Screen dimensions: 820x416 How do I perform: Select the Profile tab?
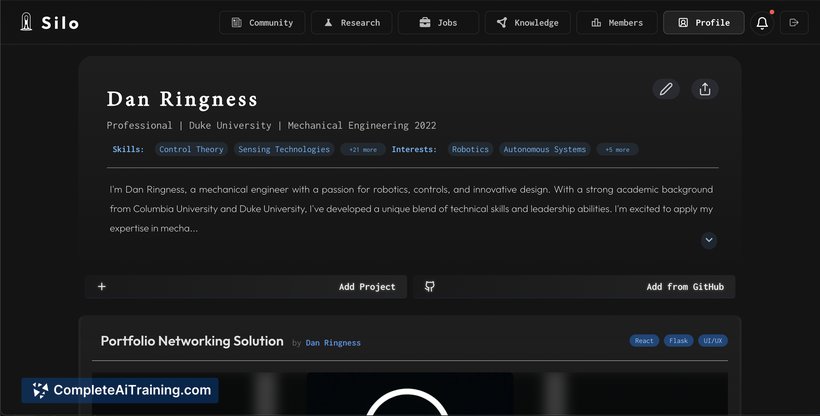704,23
